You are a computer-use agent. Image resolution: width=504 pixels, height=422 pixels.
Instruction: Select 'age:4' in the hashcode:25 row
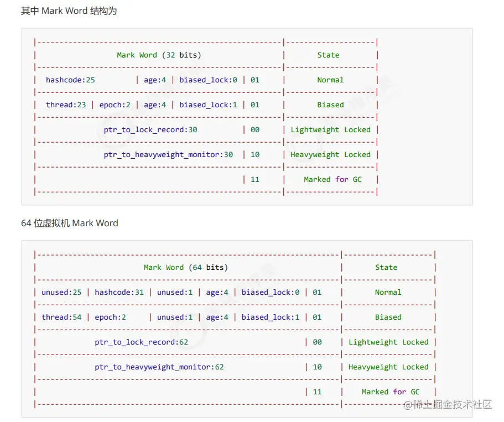(155, 80)
